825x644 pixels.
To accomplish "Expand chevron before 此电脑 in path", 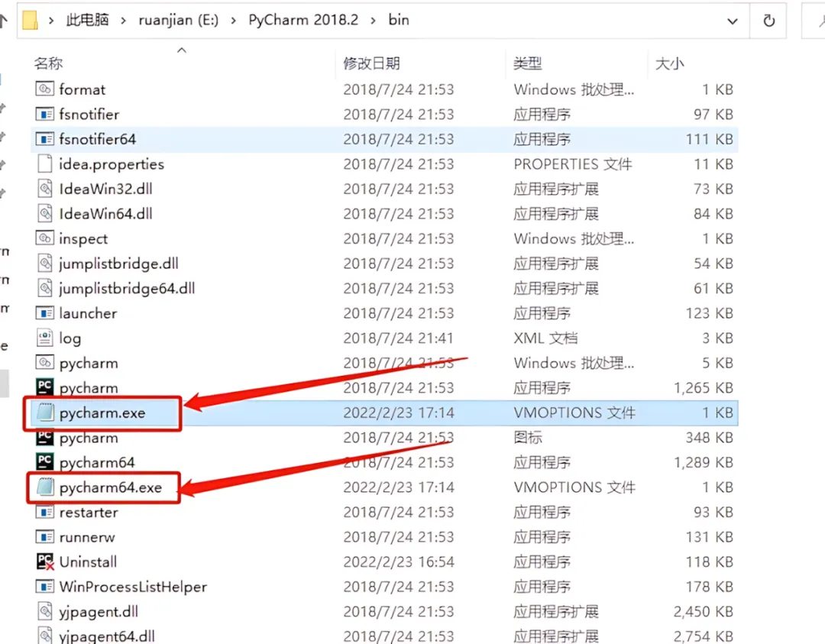I will (51, 21).
